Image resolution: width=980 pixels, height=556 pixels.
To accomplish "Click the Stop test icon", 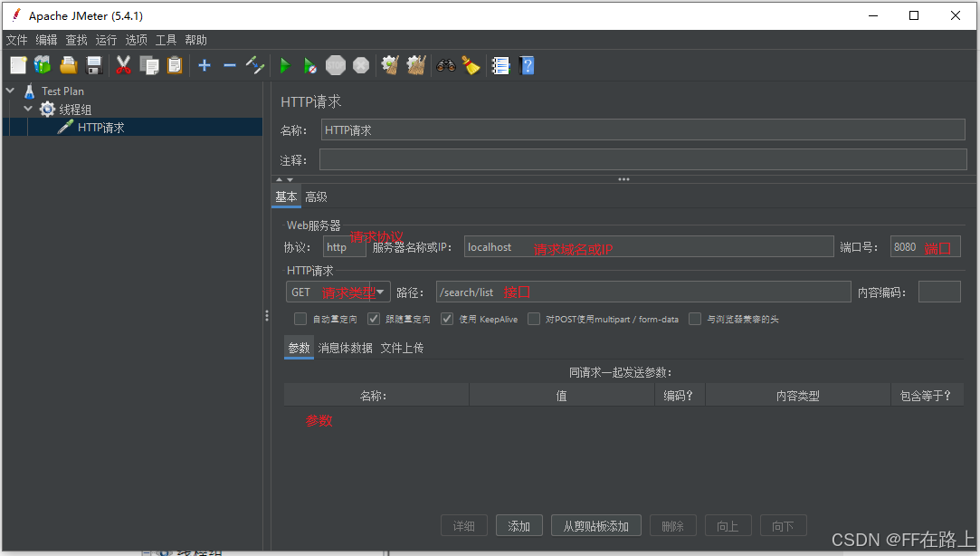I will tap(336, 65).
